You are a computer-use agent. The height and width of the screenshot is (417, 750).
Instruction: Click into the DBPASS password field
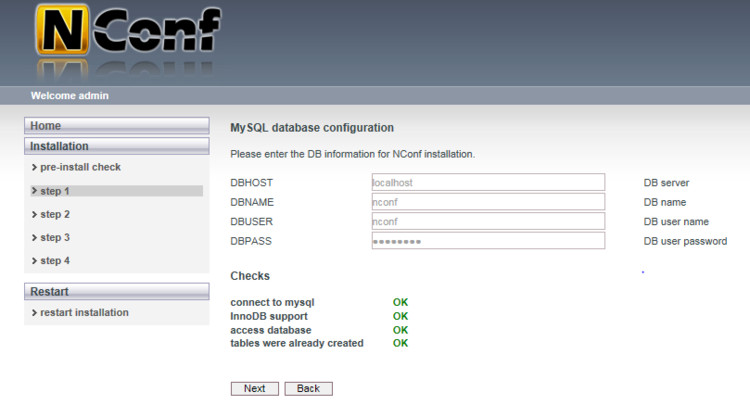point(488,241)
